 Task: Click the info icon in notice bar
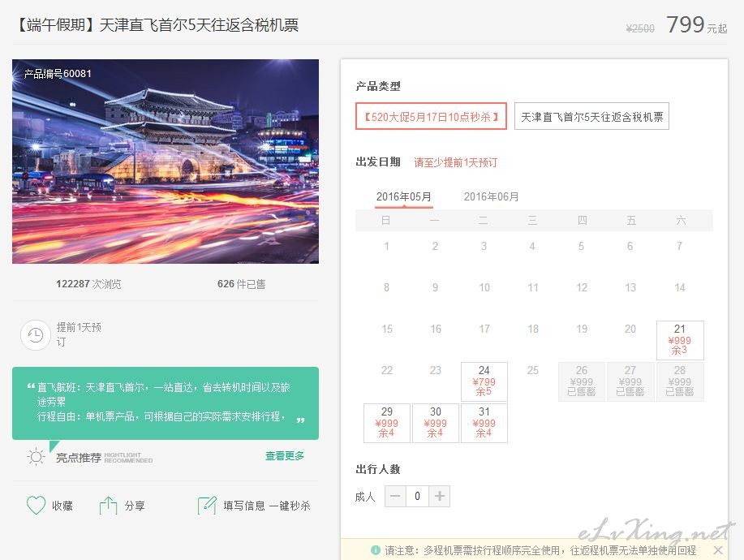tap(376, 550)
